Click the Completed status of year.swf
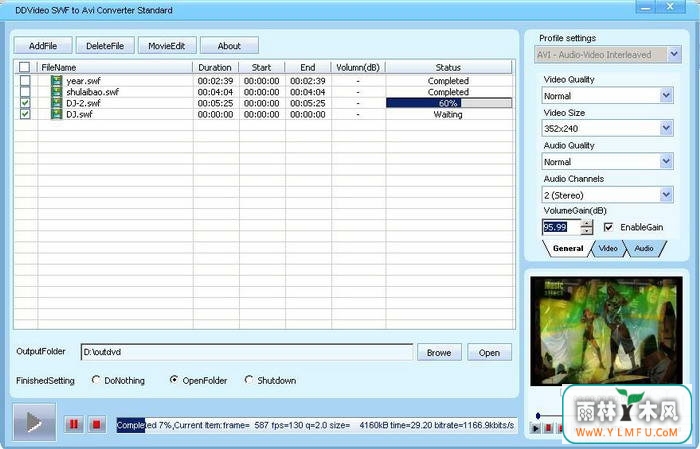 coord(448,81)
